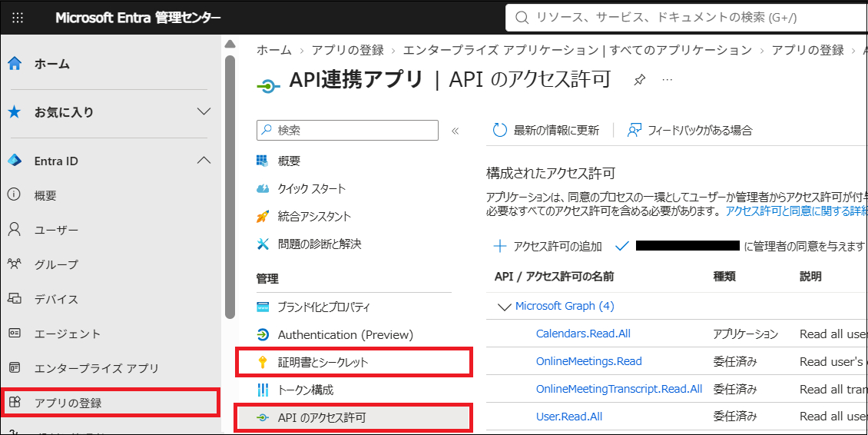
Task: Click the ユーザー person icon
Action: pos(15,230)
